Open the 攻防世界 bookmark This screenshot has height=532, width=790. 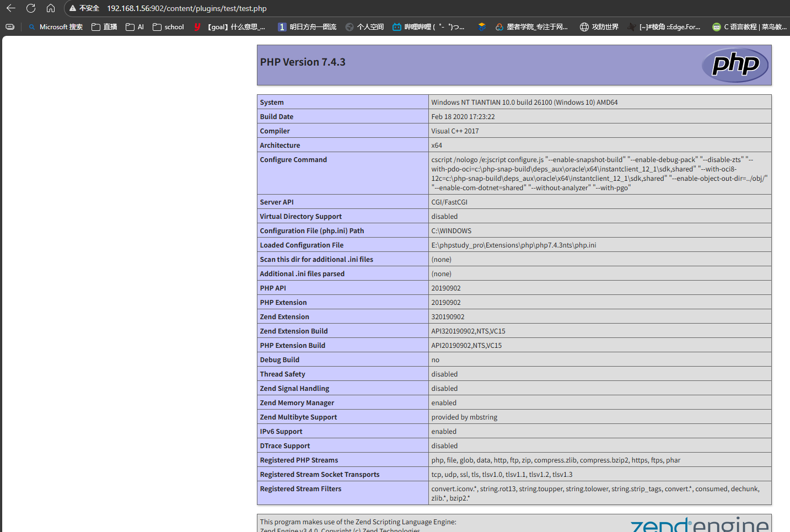point(599,26)
